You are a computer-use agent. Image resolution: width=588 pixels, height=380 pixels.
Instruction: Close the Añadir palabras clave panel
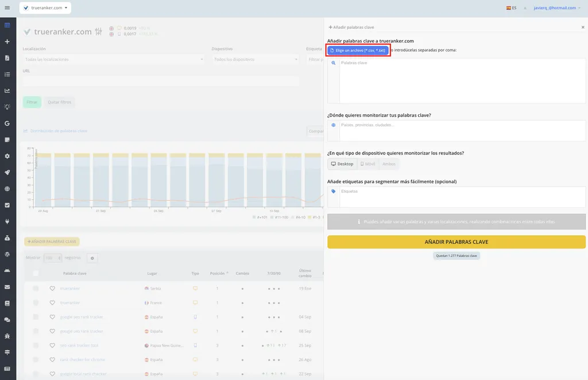[x=583, y=27]
